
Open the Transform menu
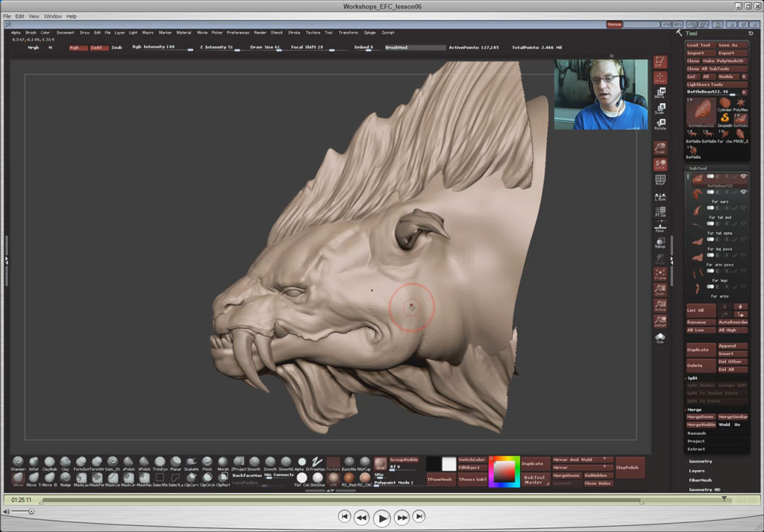348,33
